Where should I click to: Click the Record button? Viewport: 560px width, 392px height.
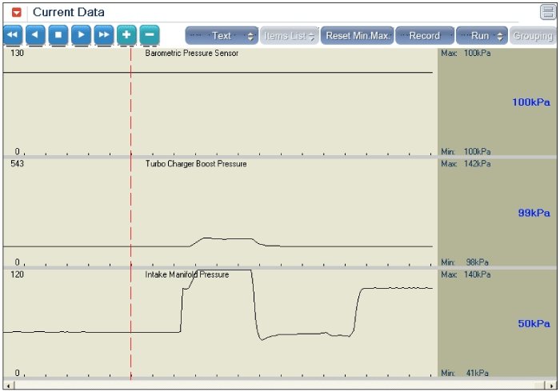point(425,36)
